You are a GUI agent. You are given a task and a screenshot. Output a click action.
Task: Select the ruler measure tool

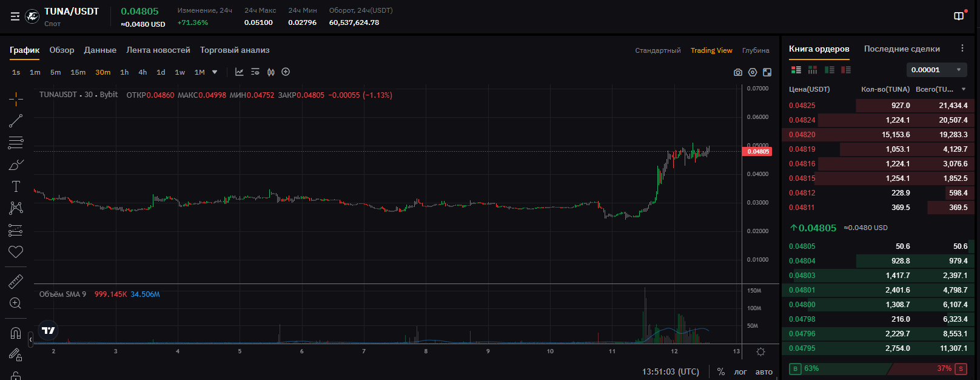pyautogui.click(x=16, y=282)
